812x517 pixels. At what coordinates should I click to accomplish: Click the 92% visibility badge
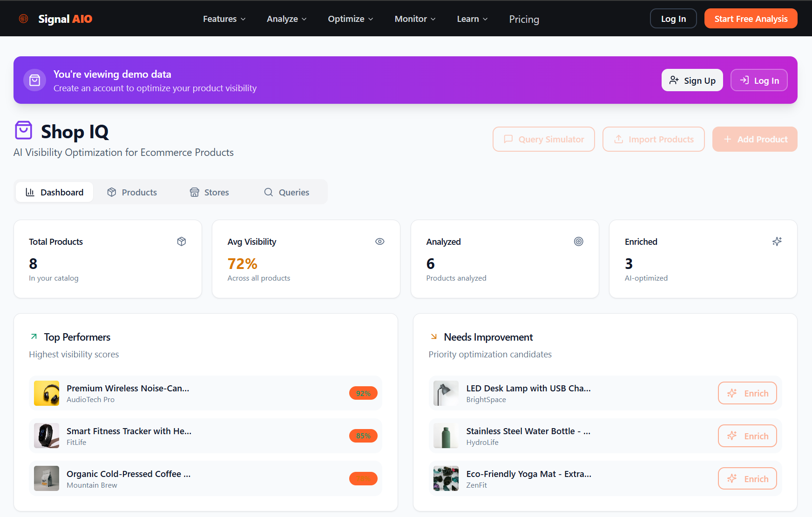(363, 393)
